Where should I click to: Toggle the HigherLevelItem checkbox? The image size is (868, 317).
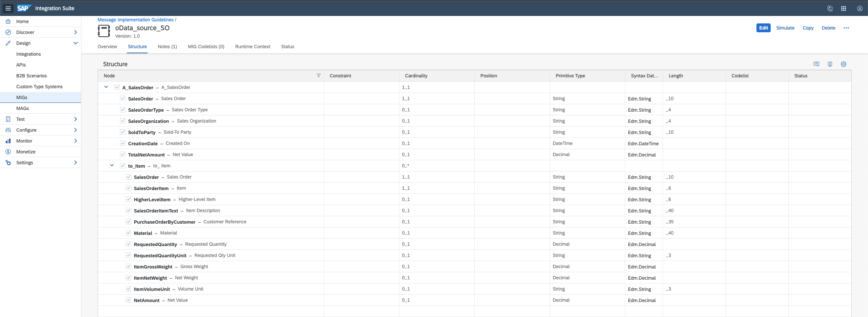click(x=129, y=199)
